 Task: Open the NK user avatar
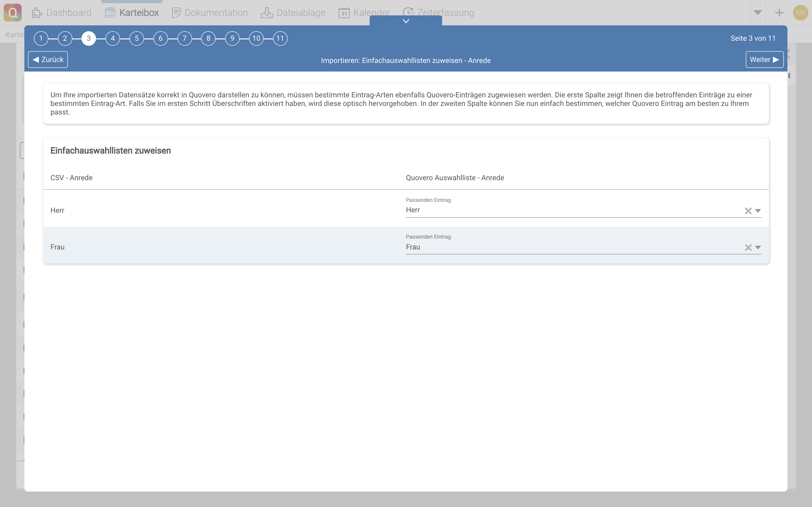pyautogui.click(x=800, y=13)
